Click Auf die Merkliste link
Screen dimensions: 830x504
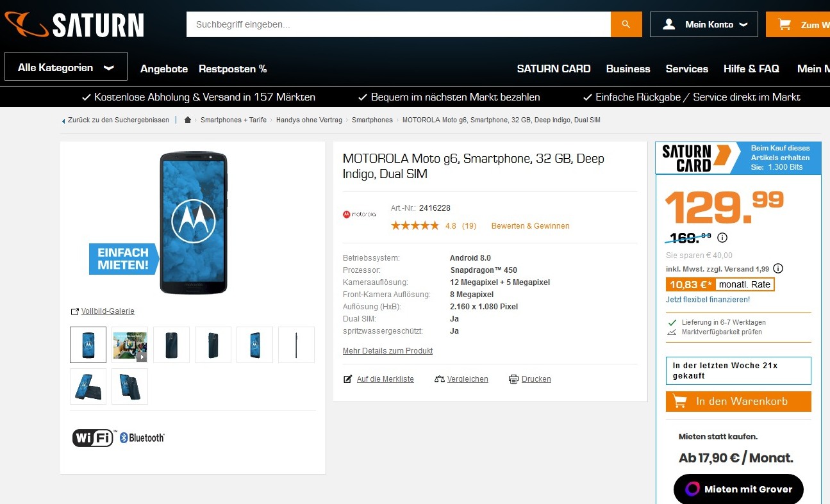point(385,379)
